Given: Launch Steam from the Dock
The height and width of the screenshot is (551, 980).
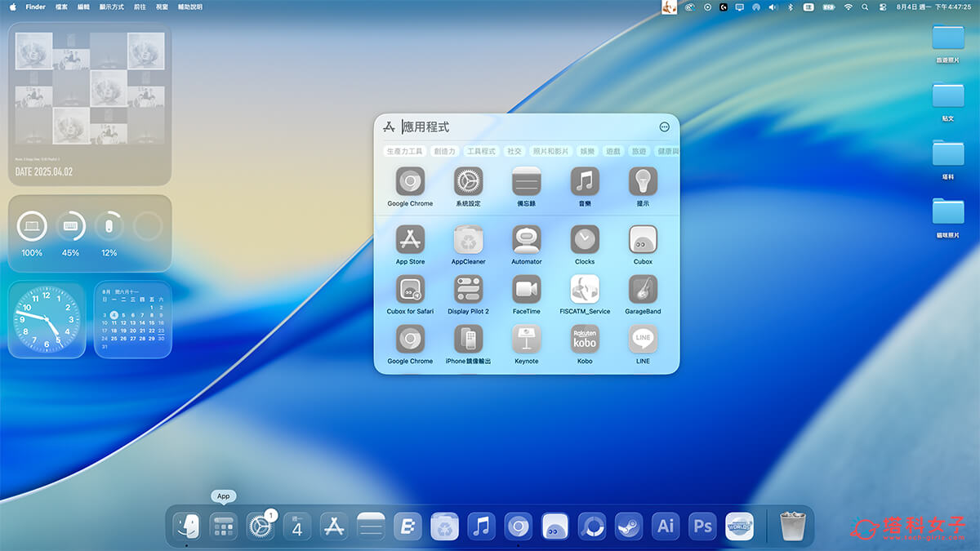Looking at the screenshot, I should 628,526.
